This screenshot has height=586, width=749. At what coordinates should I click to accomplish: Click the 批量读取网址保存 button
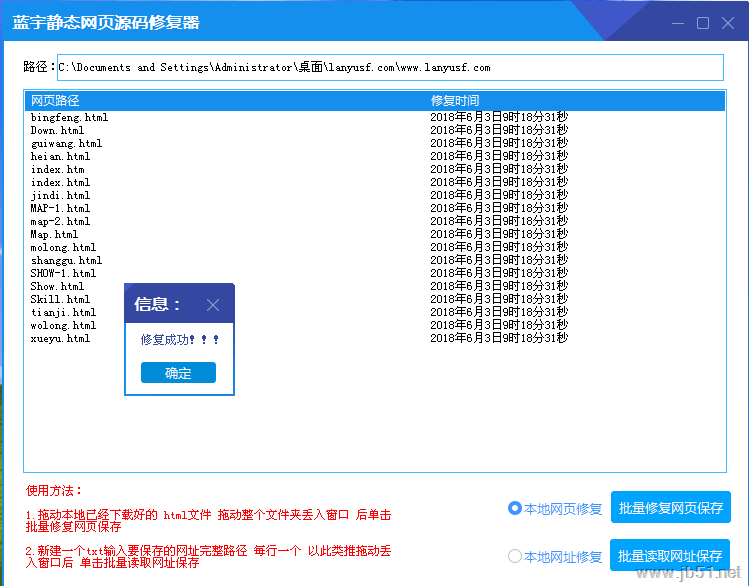click(670, 556)
